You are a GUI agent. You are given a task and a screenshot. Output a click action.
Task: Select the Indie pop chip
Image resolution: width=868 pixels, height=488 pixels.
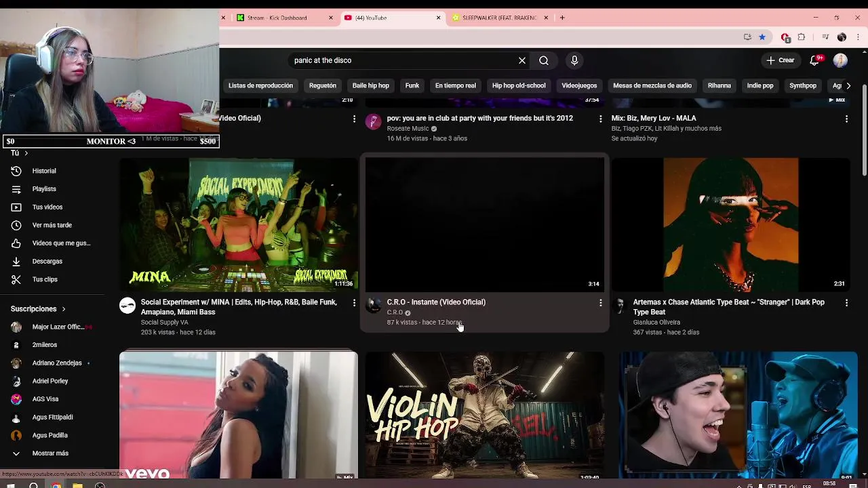tap(760, 85)
